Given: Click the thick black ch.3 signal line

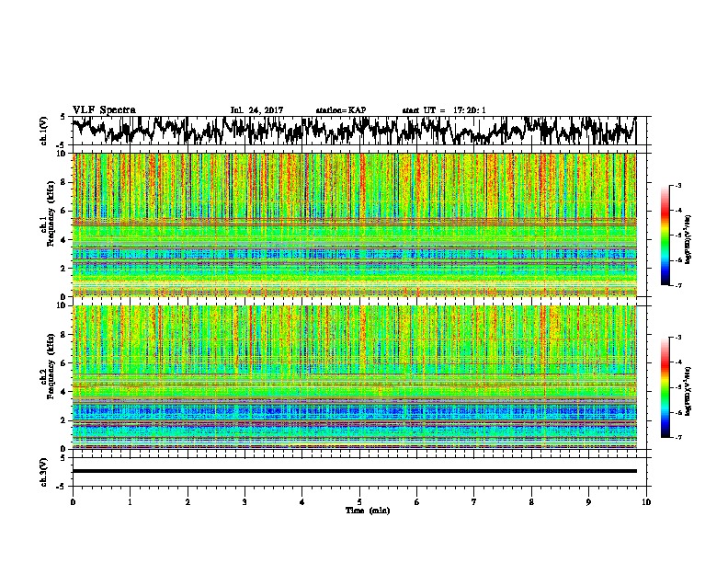Looking at the screenshot, I should [354, 471].
